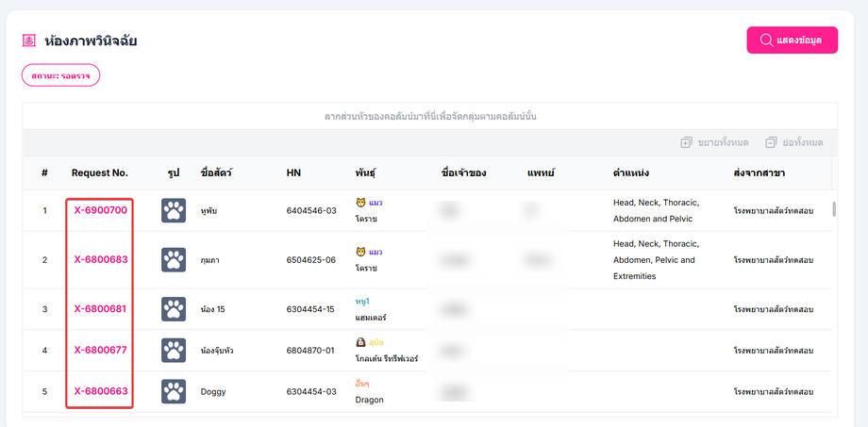This screenshot has width=868, height=427.
Task: Click the diagnostic imaging room title icon
Action: coord(29,41)
